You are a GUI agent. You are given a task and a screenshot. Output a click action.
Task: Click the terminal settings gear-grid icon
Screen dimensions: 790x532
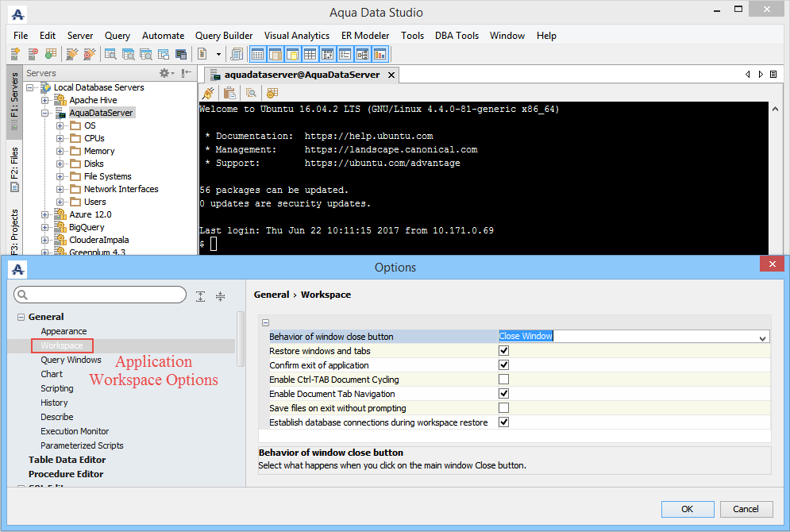(x=272, y=93)
